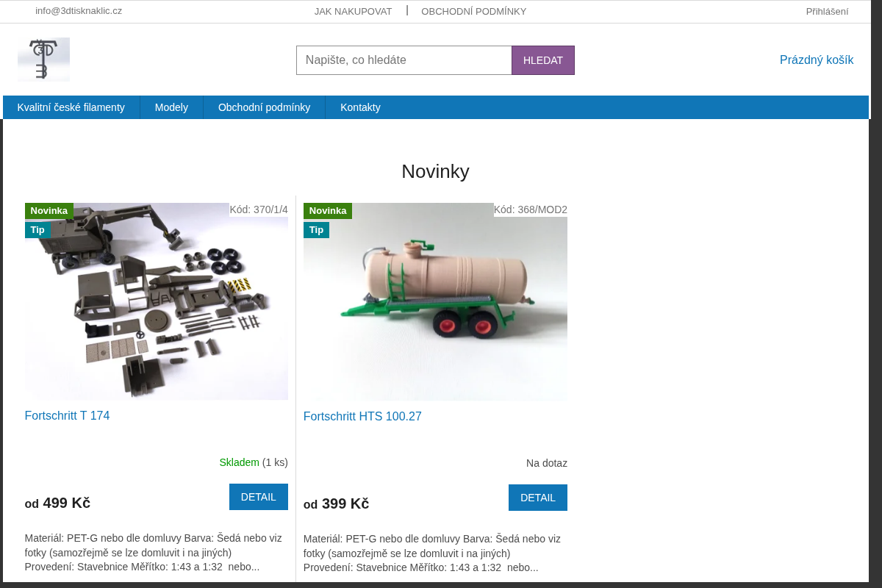The width and height of the screenshot is (882, 588).
Task: Click the Tip badge on Fortschritt T 174
Action: tap(37, 230)
